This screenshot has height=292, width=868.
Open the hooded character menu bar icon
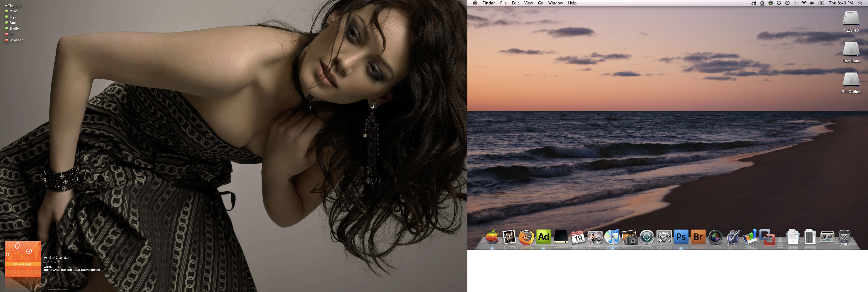click(x=762, y=3)
